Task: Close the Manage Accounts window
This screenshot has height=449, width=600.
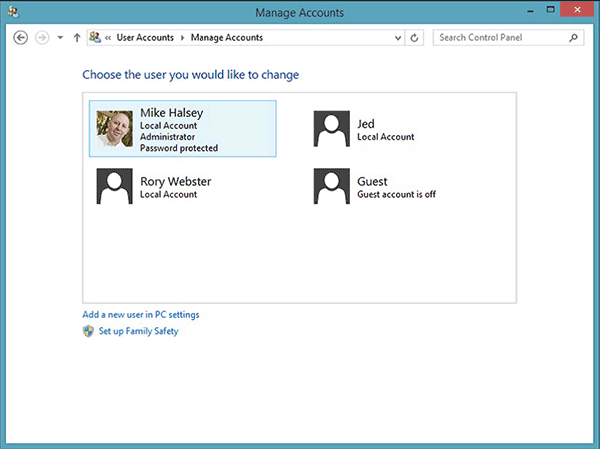Action: (x=578, y=9)
